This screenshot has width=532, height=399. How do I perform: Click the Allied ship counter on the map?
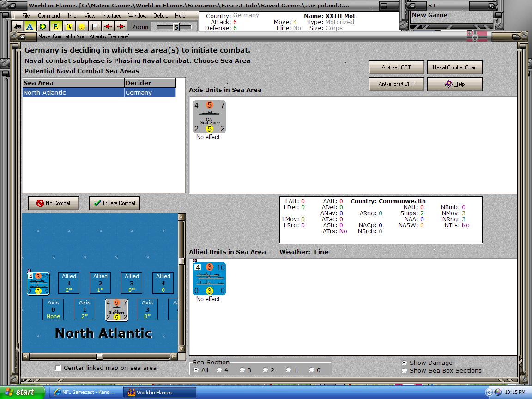pyautogui.click(x=38, y=283)
